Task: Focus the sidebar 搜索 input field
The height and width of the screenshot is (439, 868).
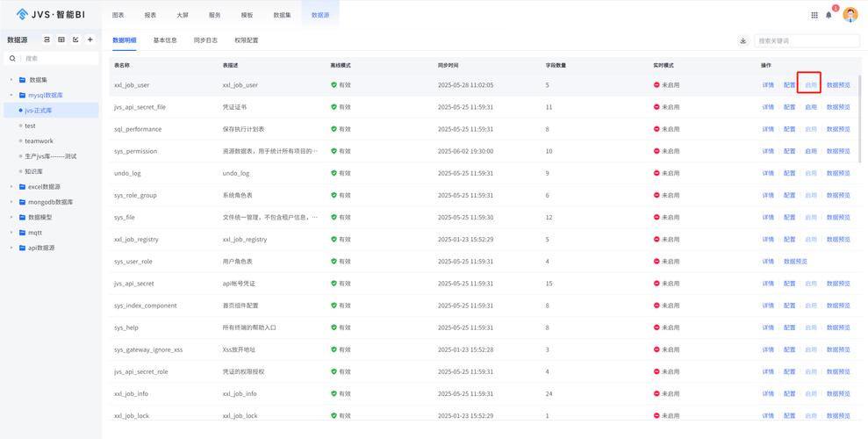Action: tap(52, 58)
